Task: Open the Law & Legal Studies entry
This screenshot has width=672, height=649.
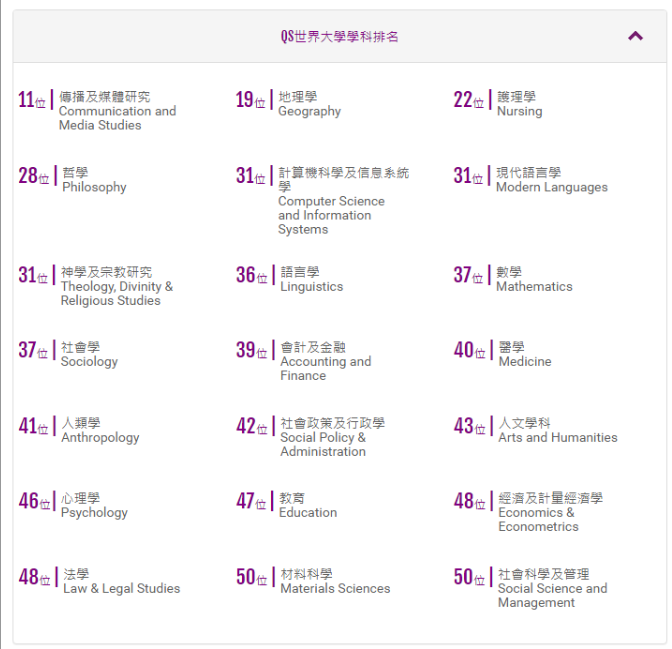Action: (121, 582)
